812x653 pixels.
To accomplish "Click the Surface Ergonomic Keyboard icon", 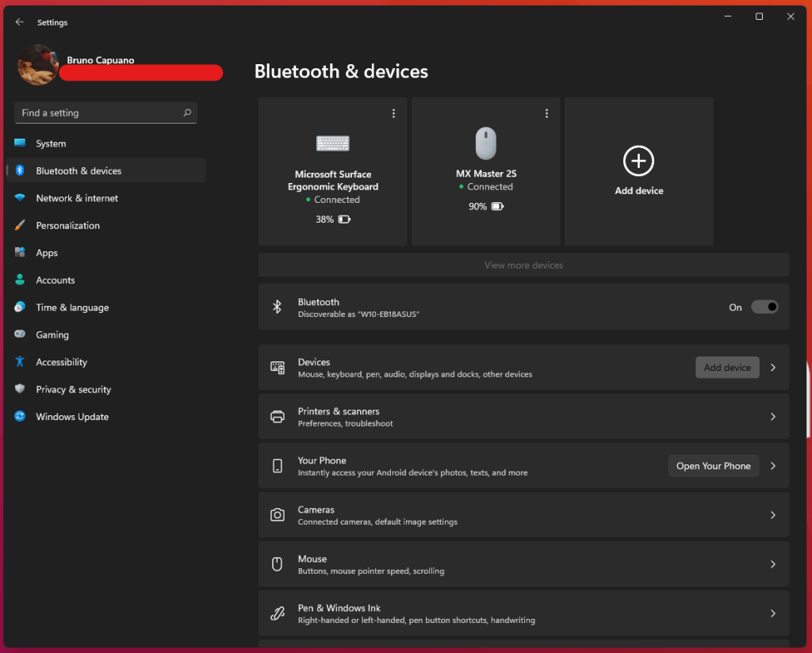I will click(332, 143).
